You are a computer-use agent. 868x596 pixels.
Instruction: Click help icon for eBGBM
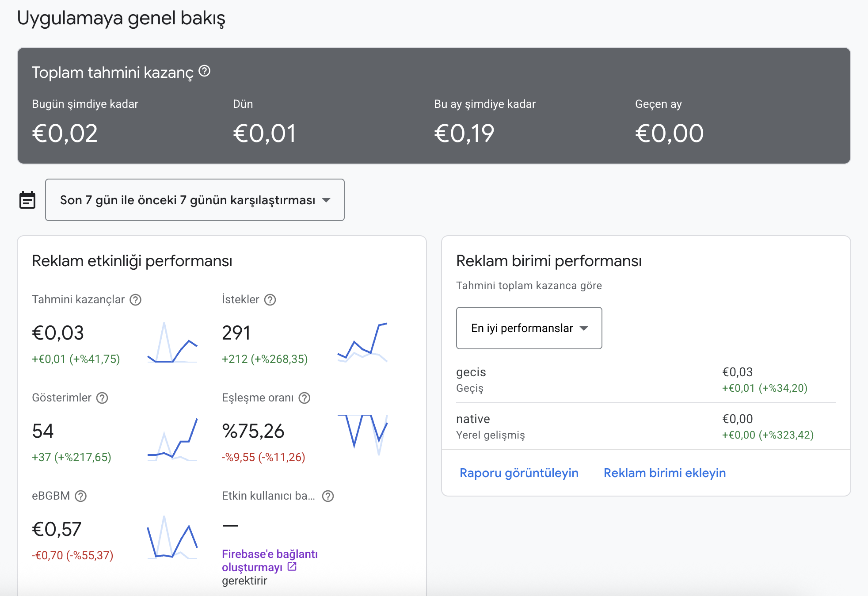click(80, 496)
